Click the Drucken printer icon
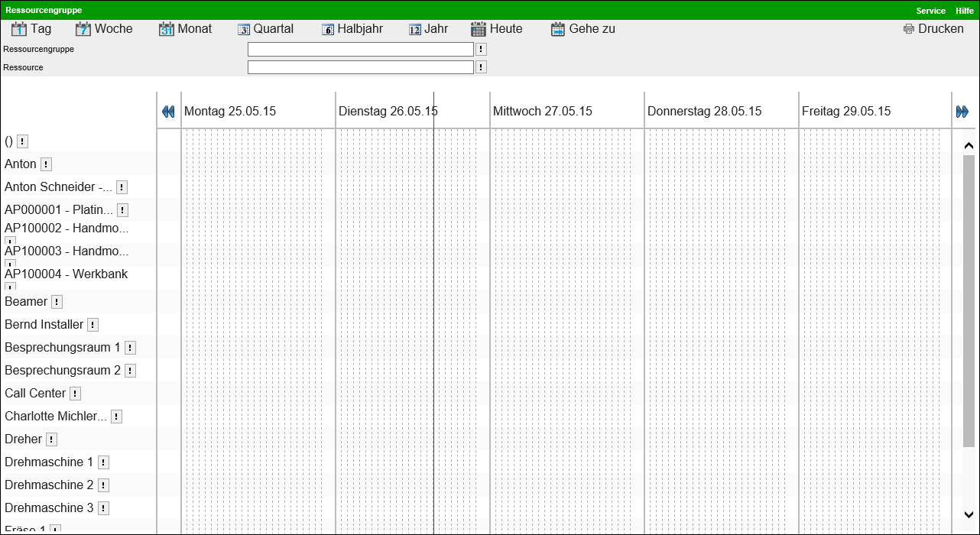 click(x=909, y=29)
